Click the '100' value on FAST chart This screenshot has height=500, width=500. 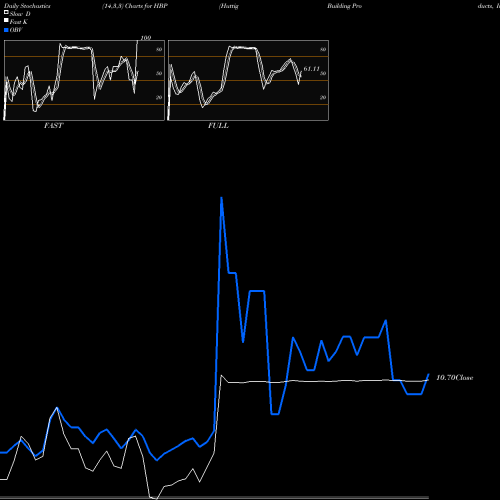(x=146, y=38)
